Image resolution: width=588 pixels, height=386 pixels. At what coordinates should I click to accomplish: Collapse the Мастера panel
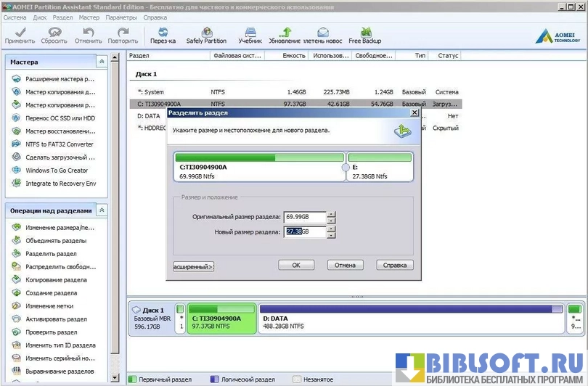(x=102, y=62)
